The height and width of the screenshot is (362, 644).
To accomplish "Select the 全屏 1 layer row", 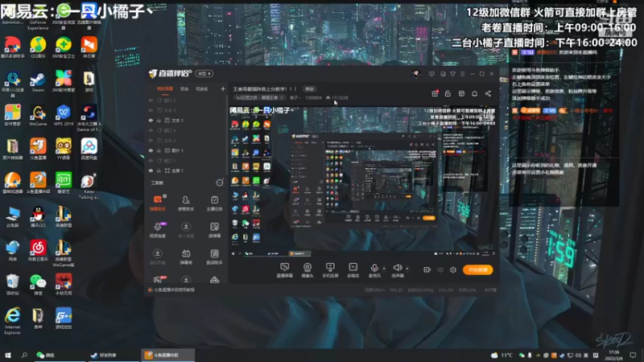I will pos(186,171).
